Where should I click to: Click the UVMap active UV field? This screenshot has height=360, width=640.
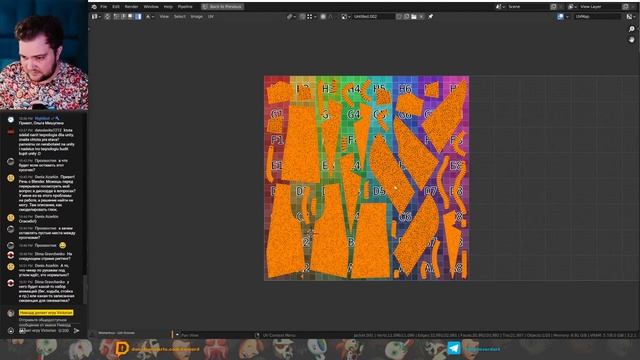click(597, 17)
